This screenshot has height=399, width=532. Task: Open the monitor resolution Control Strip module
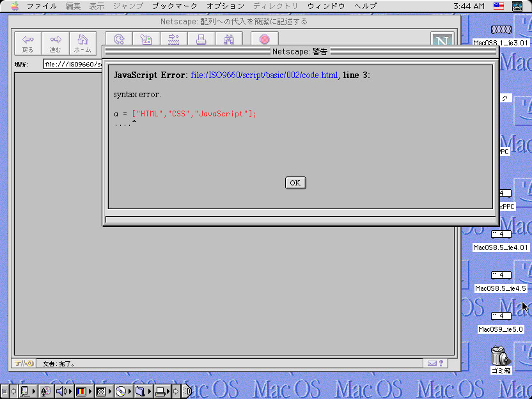click(103, 391)
